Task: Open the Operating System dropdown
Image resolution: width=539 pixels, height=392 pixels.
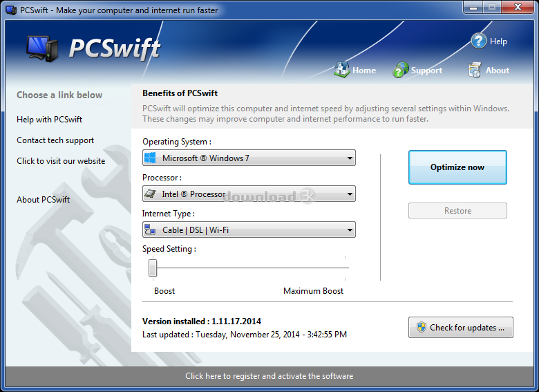Action: tap(350, 158)
